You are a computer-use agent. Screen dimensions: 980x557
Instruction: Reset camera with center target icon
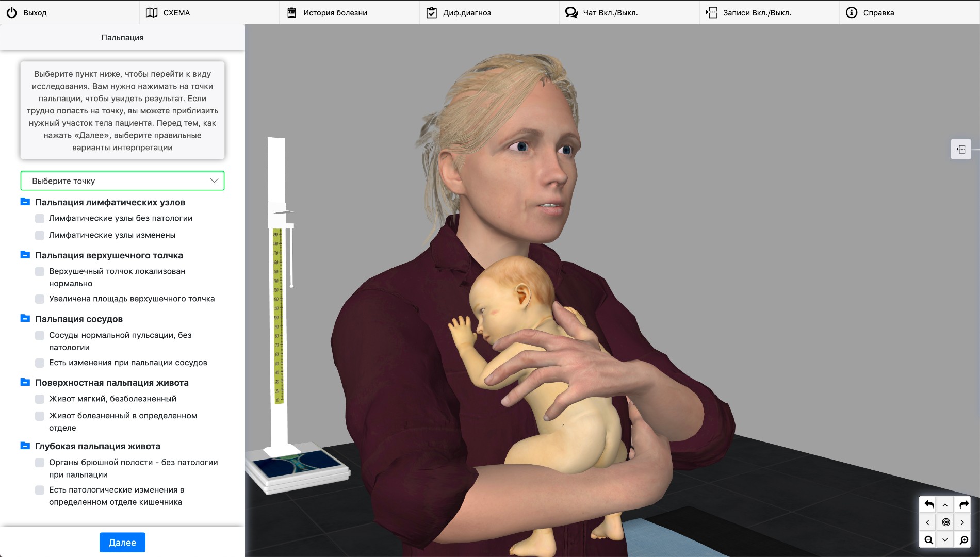(x=945, y=522)
